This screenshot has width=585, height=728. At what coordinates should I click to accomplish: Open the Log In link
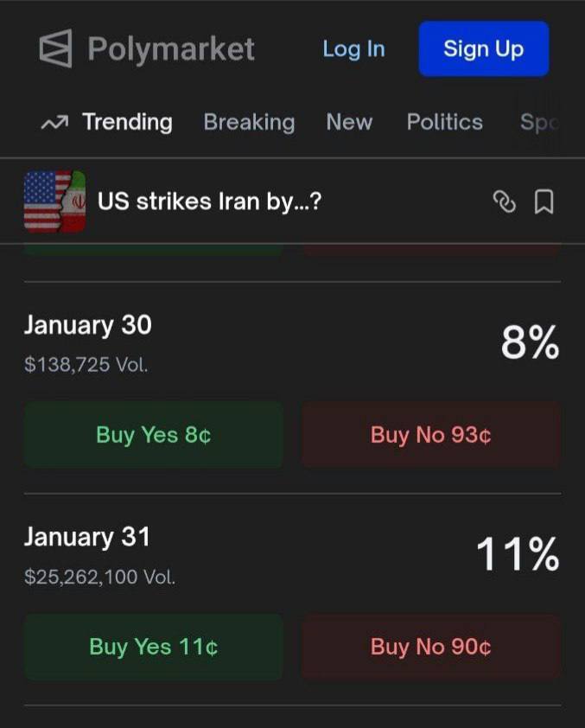click(x=353, y=48)
